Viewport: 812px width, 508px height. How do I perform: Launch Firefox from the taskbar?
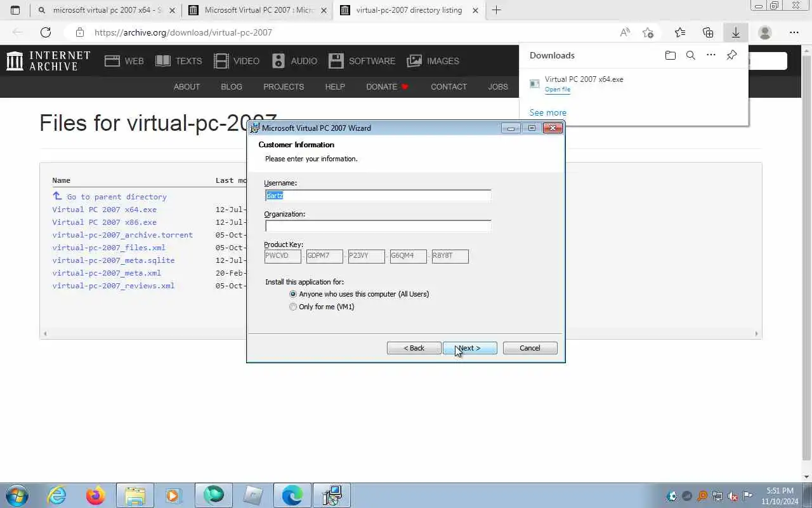96,495
